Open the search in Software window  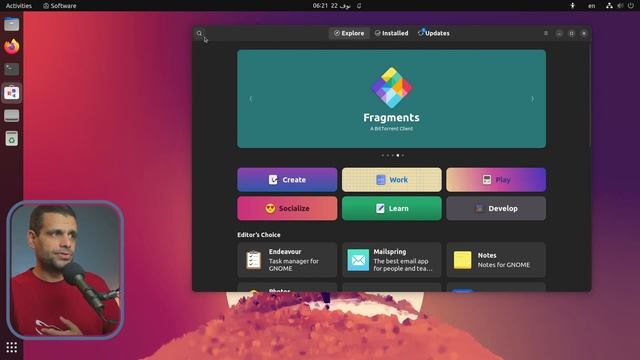point(199,33)
